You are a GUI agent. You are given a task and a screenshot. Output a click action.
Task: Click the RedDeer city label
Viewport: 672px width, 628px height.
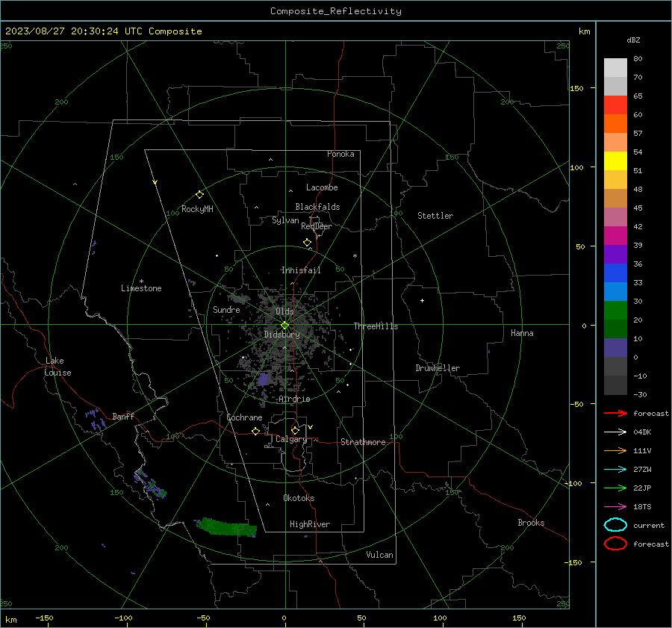(x=317, y=226)
